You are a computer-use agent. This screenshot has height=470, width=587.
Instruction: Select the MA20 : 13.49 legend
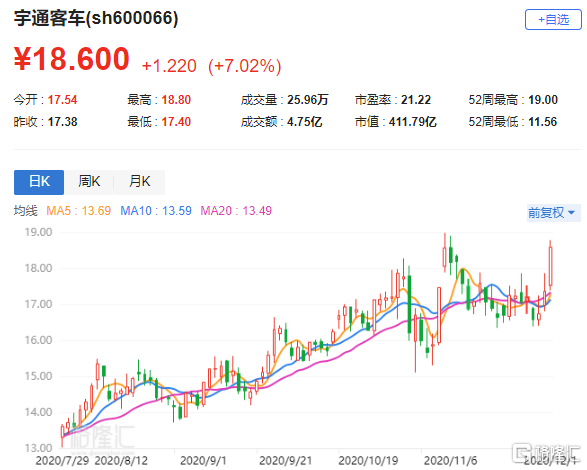point(236,211)
